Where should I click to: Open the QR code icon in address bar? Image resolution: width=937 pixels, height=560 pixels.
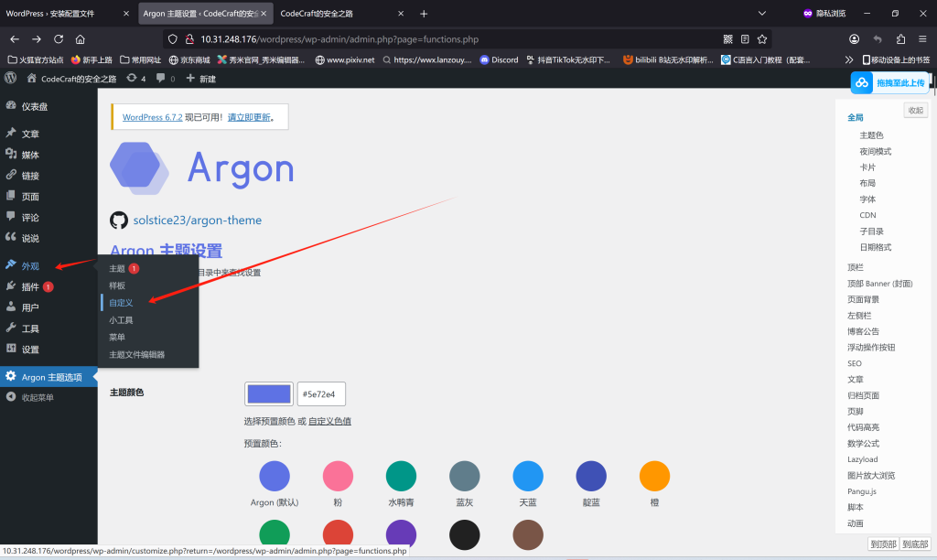pos(727,38)
